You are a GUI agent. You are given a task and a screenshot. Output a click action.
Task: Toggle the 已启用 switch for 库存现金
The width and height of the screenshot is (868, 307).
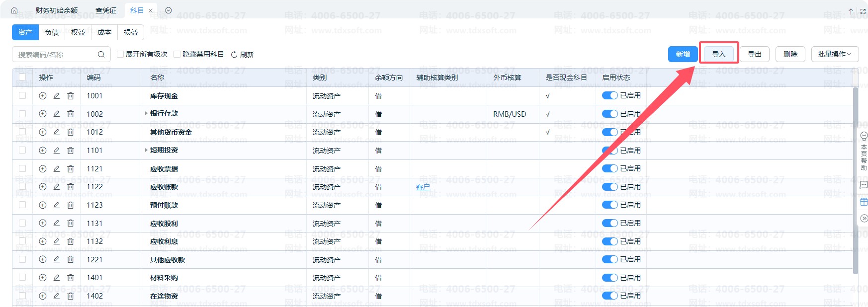609,95
